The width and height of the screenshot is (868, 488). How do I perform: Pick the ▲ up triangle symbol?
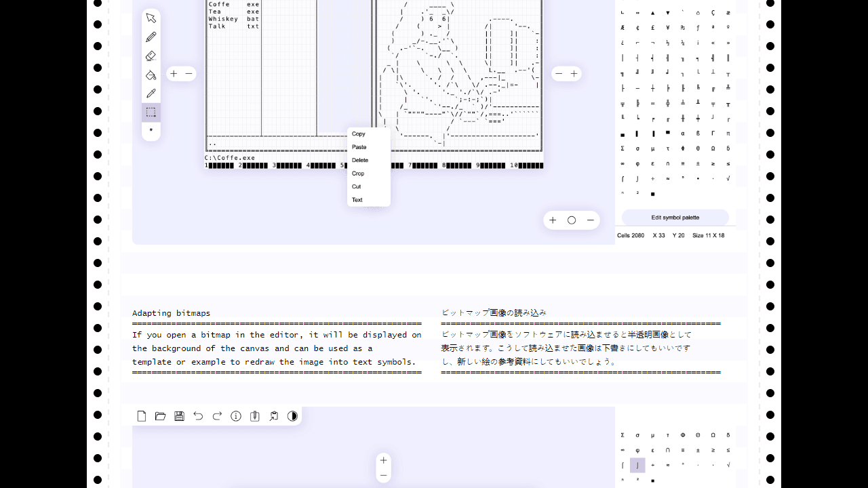click(653, 13)
